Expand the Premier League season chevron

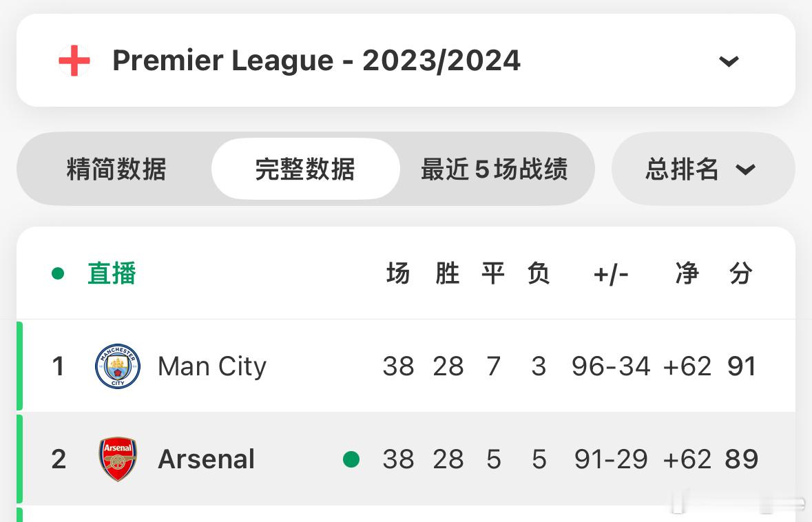pyautogui.click(x=729, y=61)
